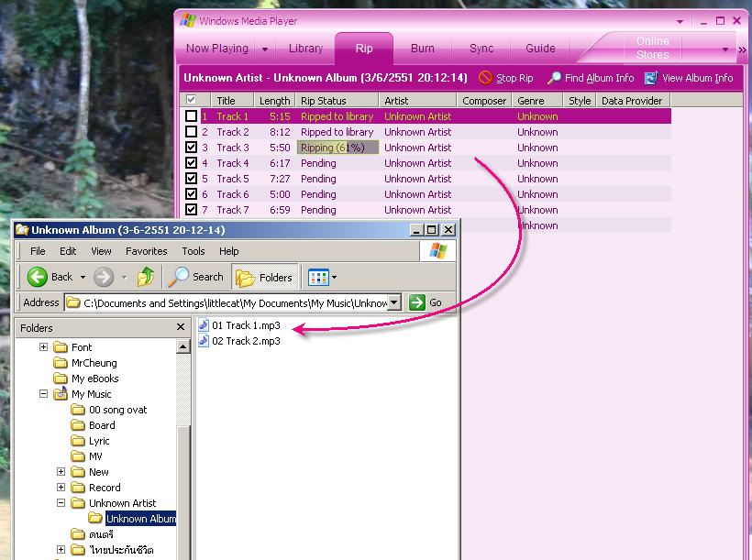The image size is (752, 560).
Task: Uncheck the Track 5 checkbox
Action: point(191,179)
